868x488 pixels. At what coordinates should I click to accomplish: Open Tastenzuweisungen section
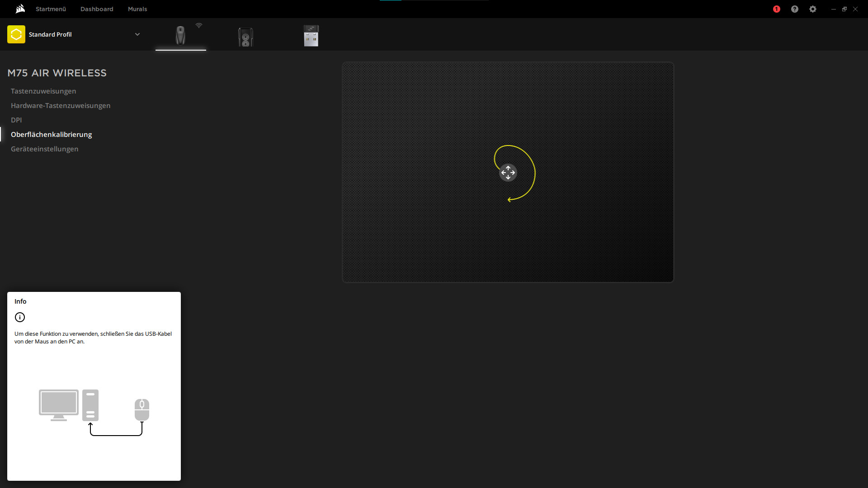tap(43, 91)
